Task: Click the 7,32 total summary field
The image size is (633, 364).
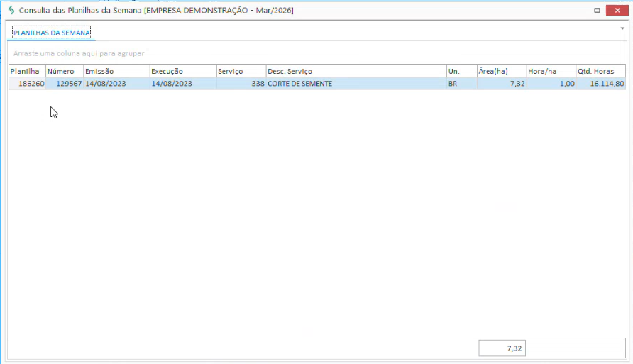Action: [x=502, y=348]
